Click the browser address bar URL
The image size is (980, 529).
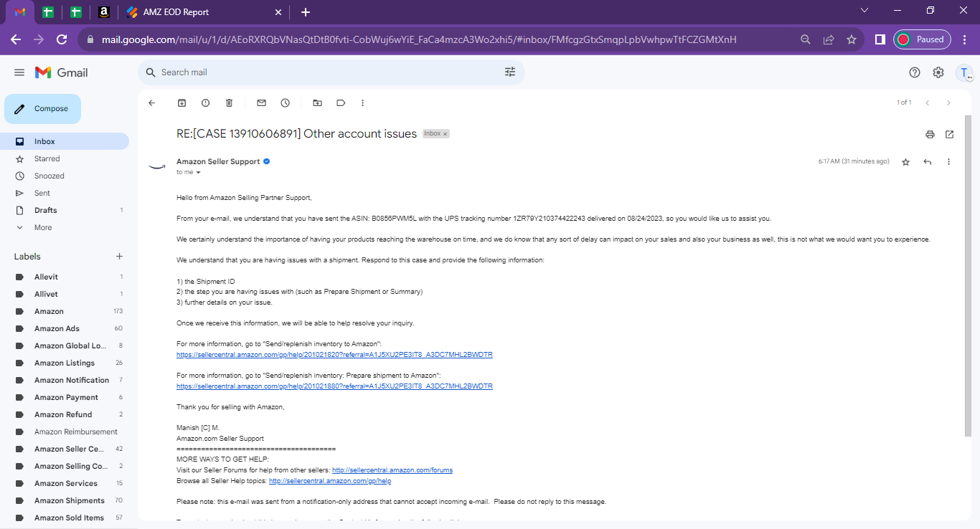point(419,39)
